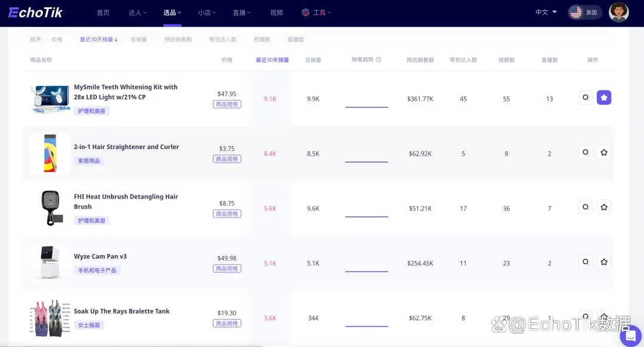
Task: Click 手机和电子产品 category tag
Action: click(97, 270)
